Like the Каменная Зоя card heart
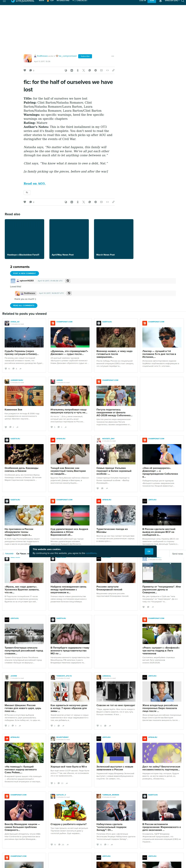Screen dimensions: 186x868 pos(6,427)
